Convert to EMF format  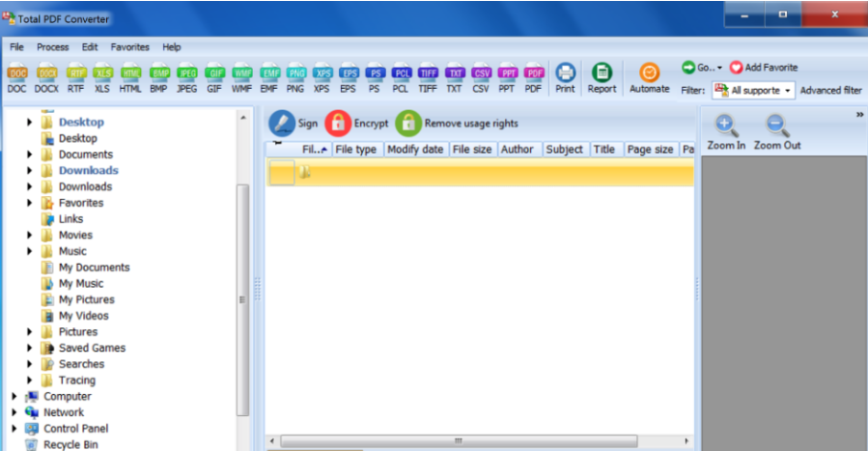pos(269,78)
